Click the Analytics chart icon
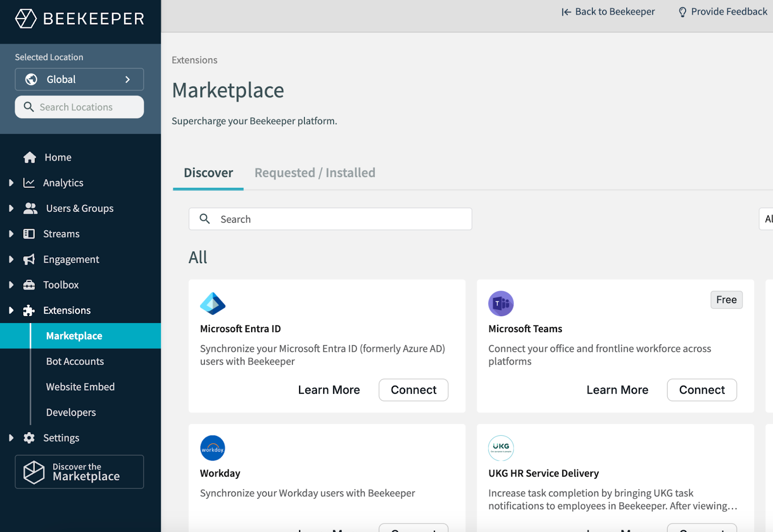This screenshot has height=532, width=773. tap(29, 183)
